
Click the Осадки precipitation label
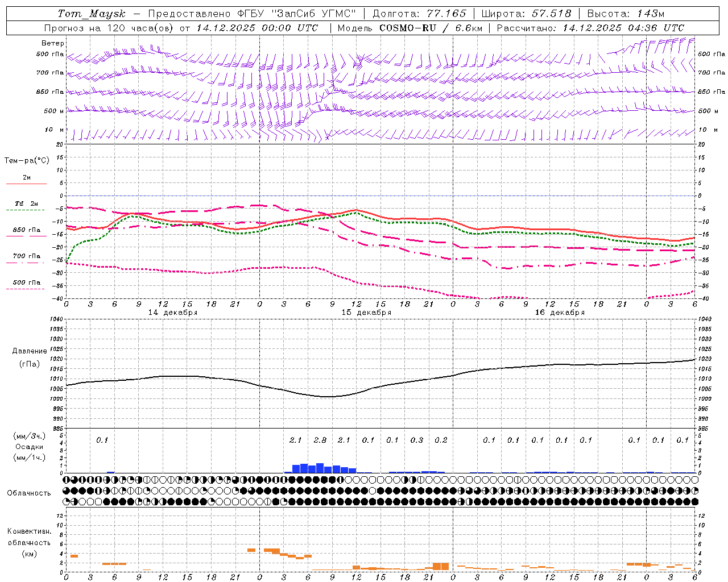click(x=30, y=447)
